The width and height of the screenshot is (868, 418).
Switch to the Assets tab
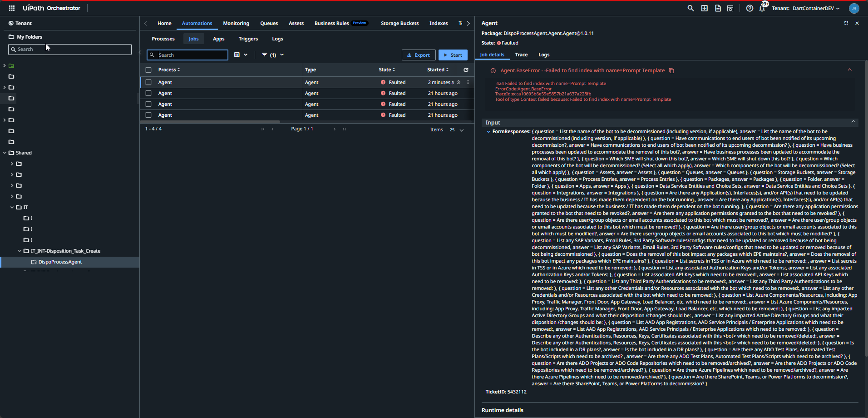click(x=296, y=23)
